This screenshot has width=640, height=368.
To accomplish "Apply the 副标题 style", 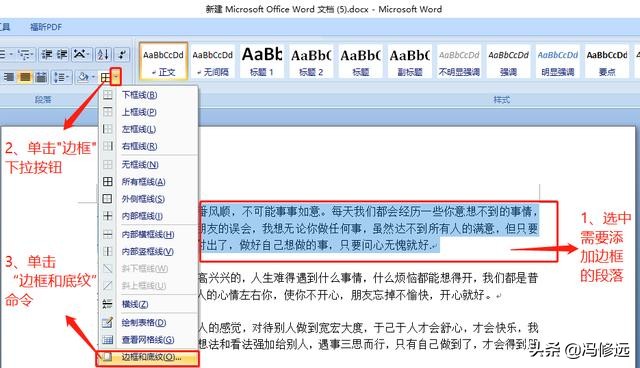I will [x=410, y=61].
